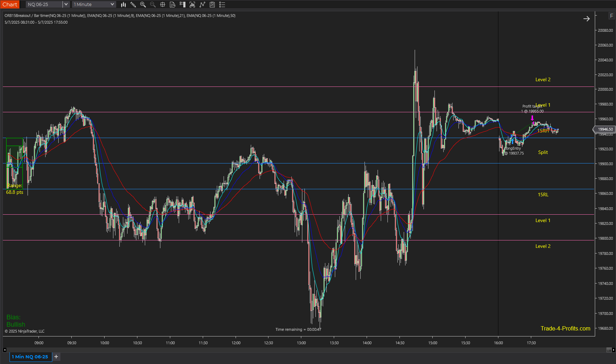Click the Zoom In magnifier
Screen dimensions: 616x364
click(x=143, y=5)
